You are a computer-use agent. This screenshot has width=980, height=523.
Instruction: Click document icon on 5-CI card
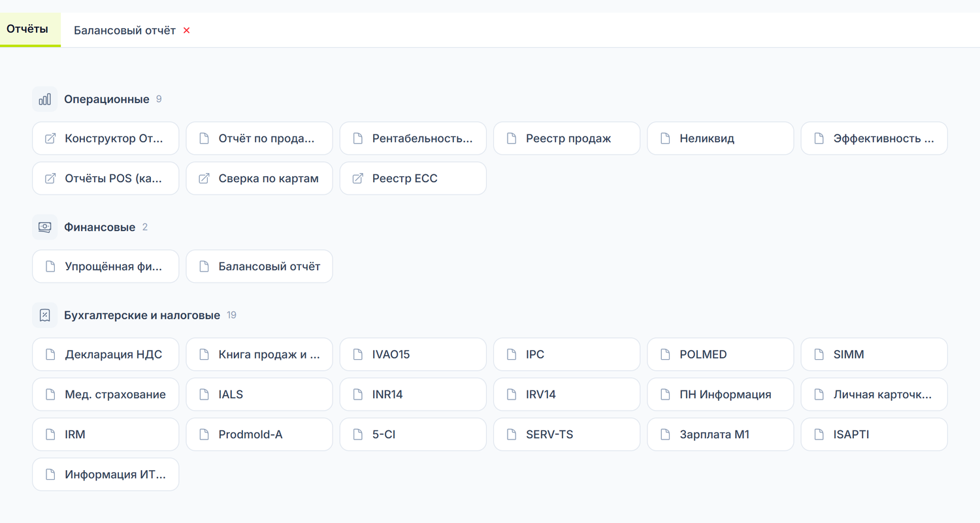tap(357, 434)
